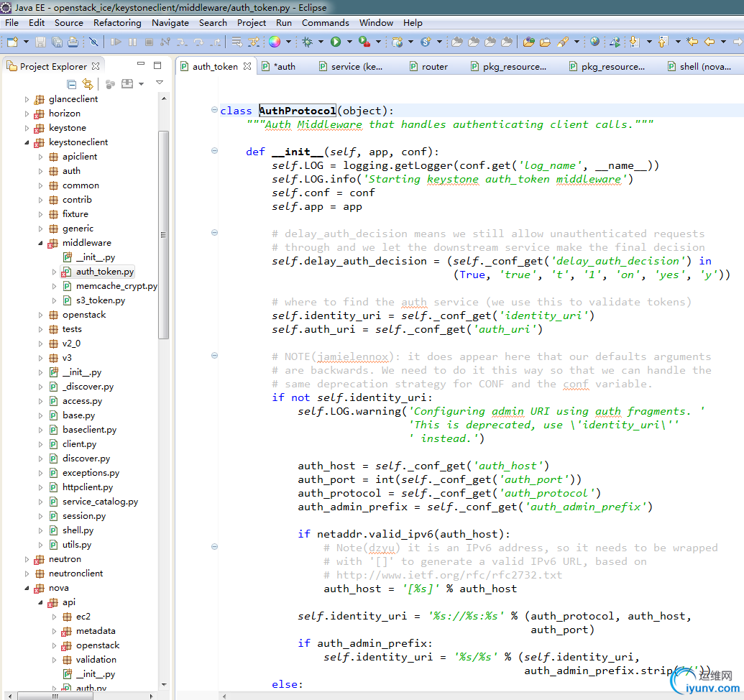The width and height of the screenshot is (744, 700).
Task: Click the Project Explorer horizontal scrollbar thumb
Action: (x=55, y=696)
